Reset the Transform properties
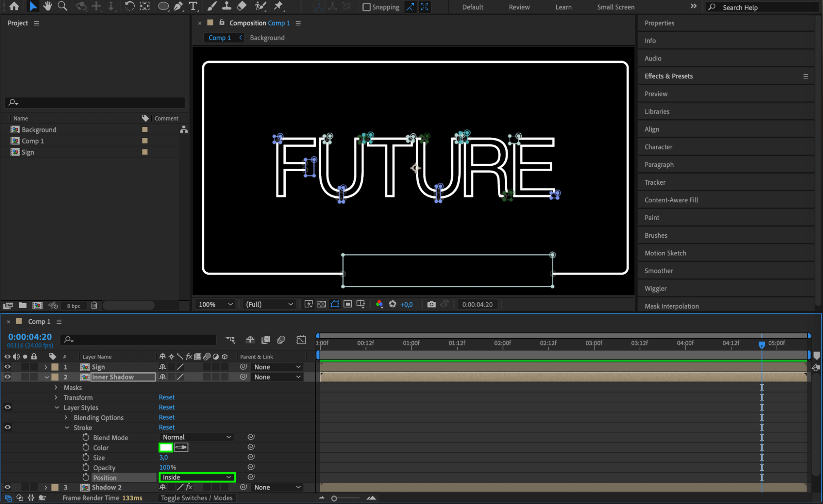This screenshot has height=504, width=823. pyautogui.click(x=167, y=397)
